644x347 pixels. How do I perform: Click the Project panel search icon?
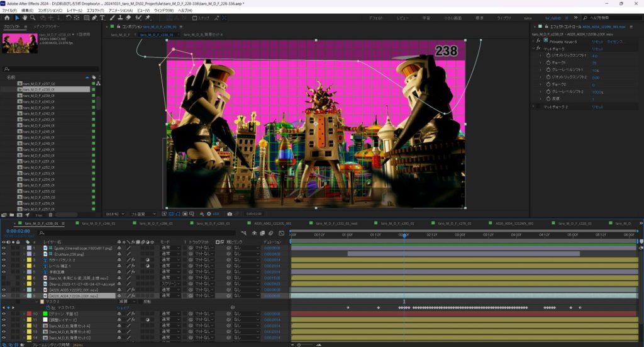point(6,69)
